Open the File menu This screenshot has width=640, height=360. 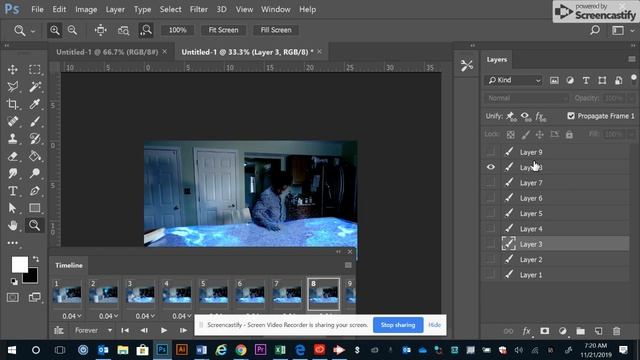pyautogui.click(x=37, y=9)
